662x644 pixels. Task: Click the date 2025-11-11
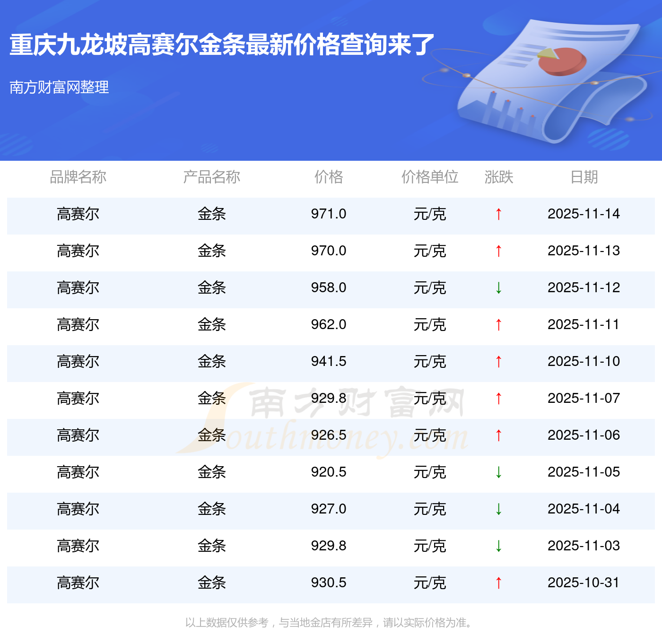pyautogui.click(x=584, y=324)
